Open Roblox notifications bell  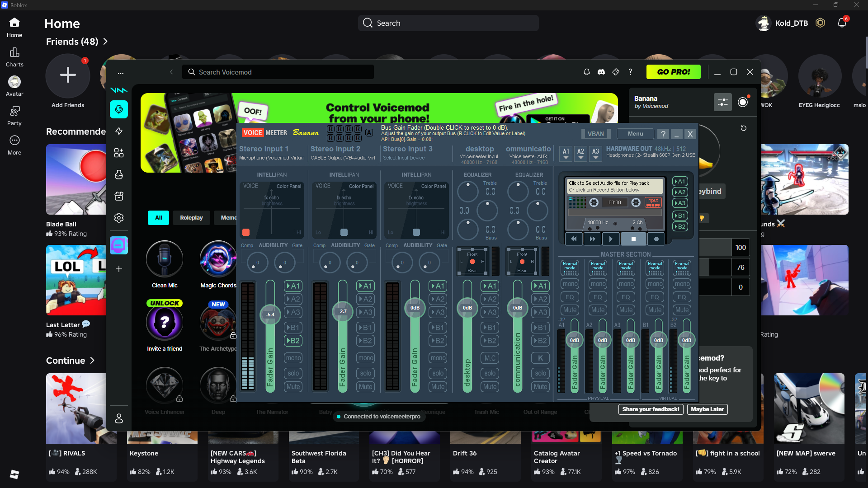point(842,23)
